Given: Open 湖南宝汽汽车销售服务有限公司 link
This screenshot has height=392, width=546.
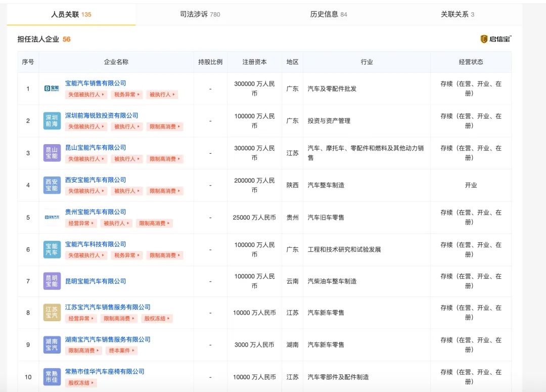Looking at the screenshot, I should tap(108, 339).
